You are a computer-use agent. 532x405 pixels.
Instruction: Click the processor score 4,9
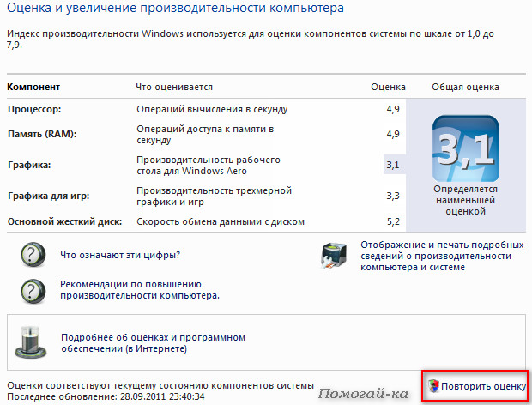[x=393, y=109]
